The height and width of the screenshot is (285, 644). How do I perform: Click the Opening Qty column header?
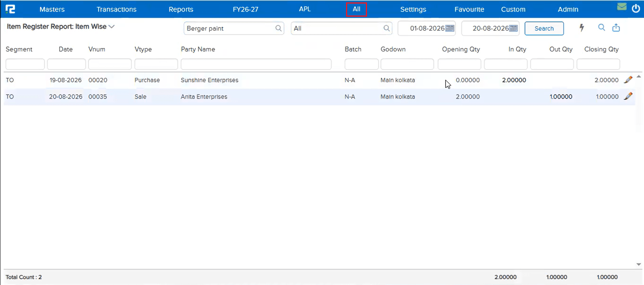point(461,49)
